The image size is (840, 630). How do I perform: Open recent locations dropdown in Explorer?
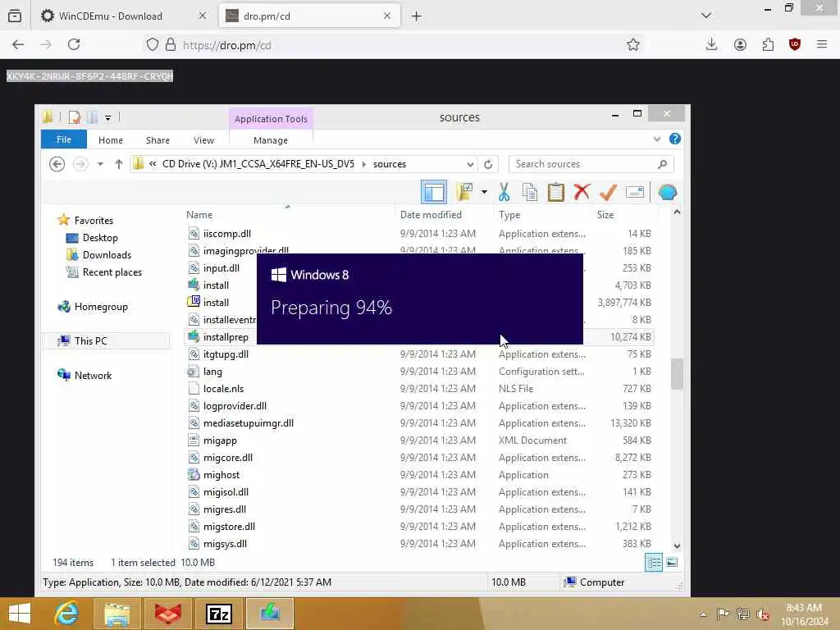(x=100, y=164)
